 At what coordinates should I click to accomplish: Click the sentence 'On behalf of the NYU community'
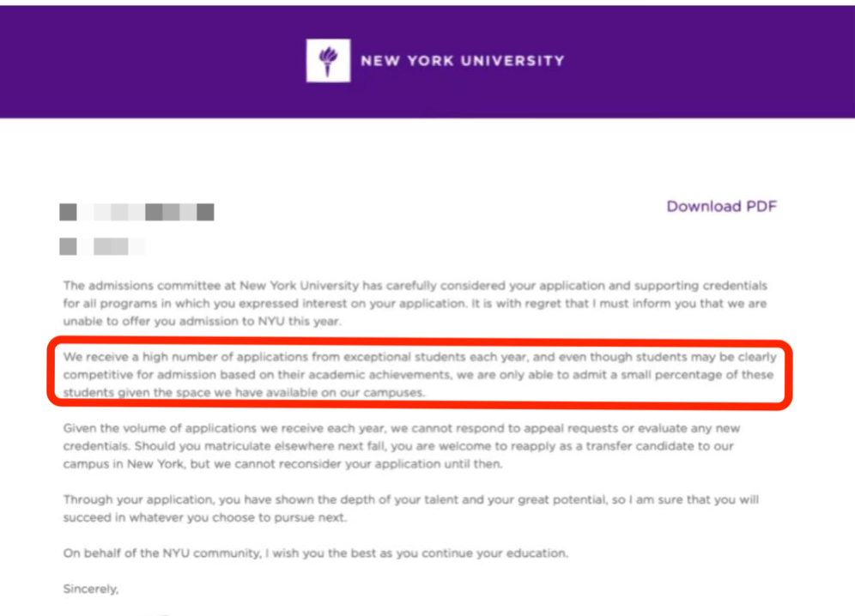point(315,553)
